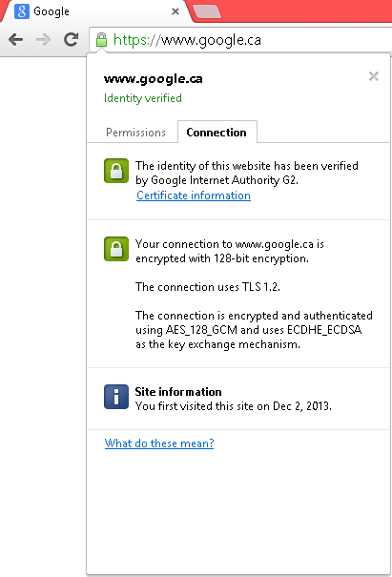Click 'The connection uses TLS 1.2.' text
Image resolution: width=392 pixels, height=577 pixels.
tap(208, 287)
